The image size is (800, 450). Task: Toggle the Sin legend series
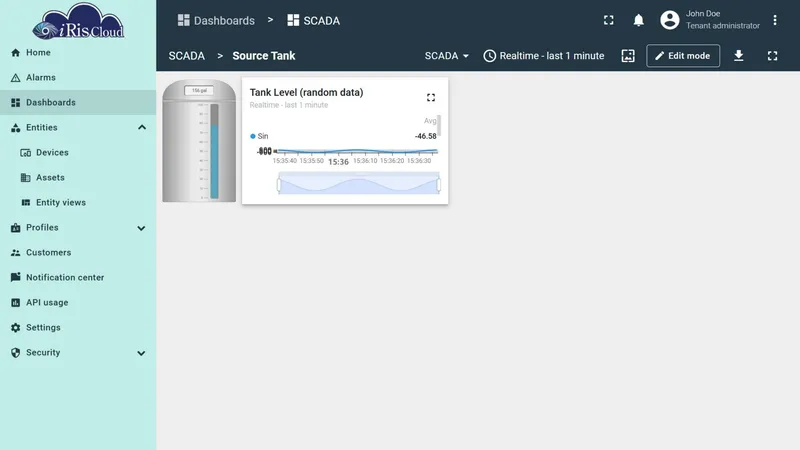(x=259, y=136)
